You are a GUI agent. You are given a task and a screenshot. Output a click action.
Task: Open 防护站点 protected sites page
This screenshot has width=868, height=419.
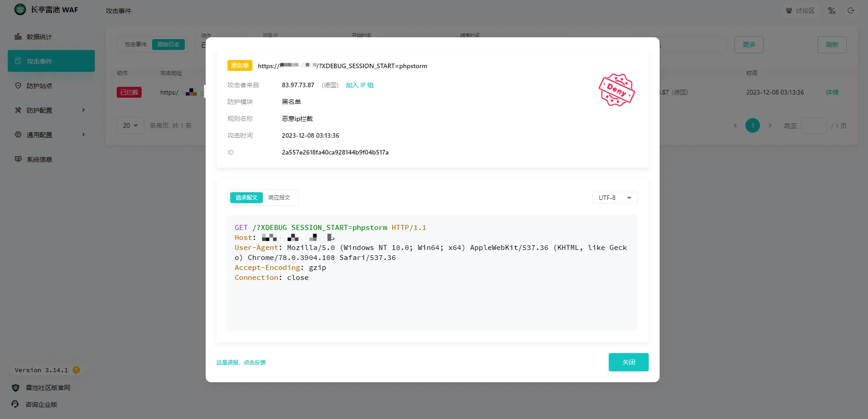tap(39, 86)
